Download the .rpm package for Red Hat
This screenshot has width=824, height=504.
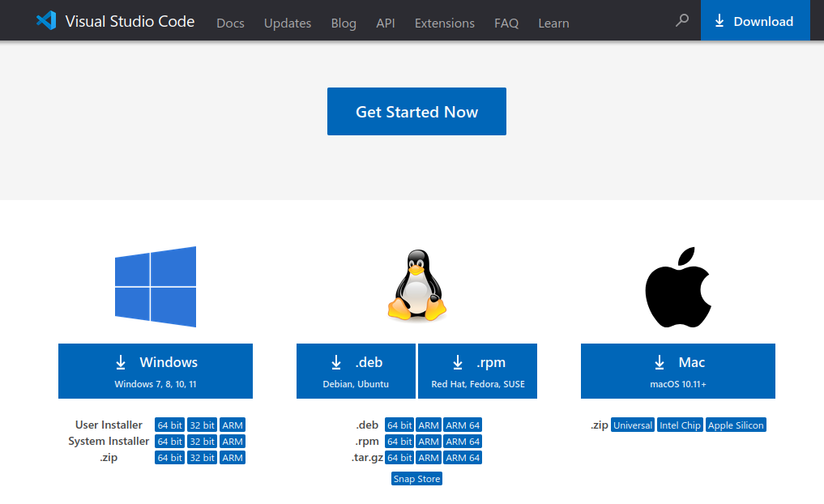(478, 371)
